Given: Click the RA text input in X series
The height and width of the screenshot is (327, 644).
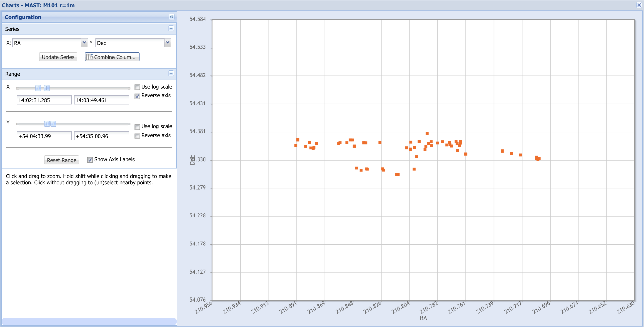Looking at the screenshot, I should click(47, 43).
